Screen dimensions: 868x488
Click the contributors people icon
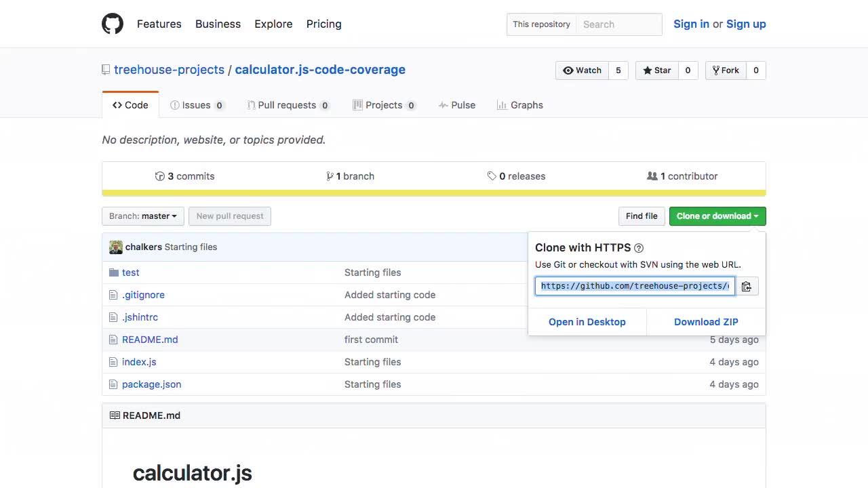pyautogui.click(x=652, y=176)
